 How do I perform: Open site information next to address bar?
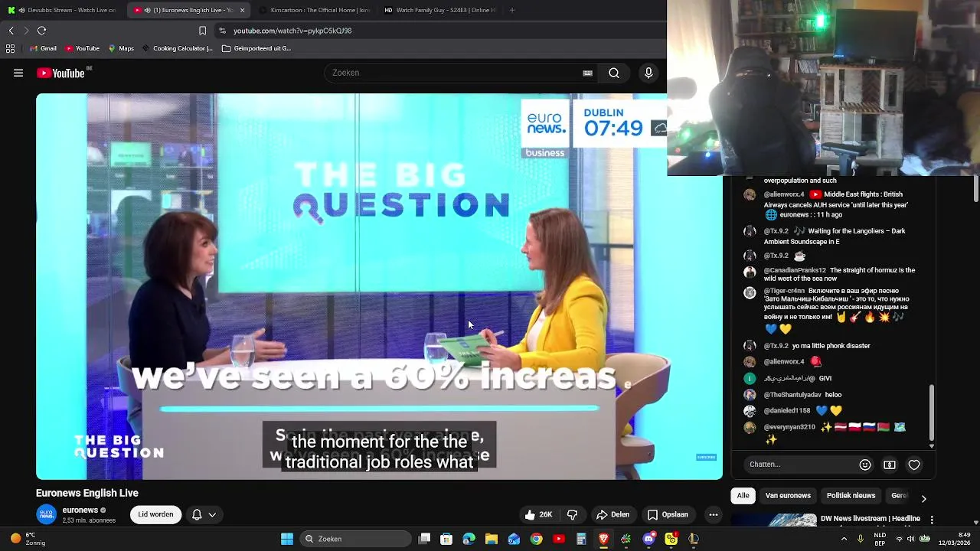(x=222, y=31)
